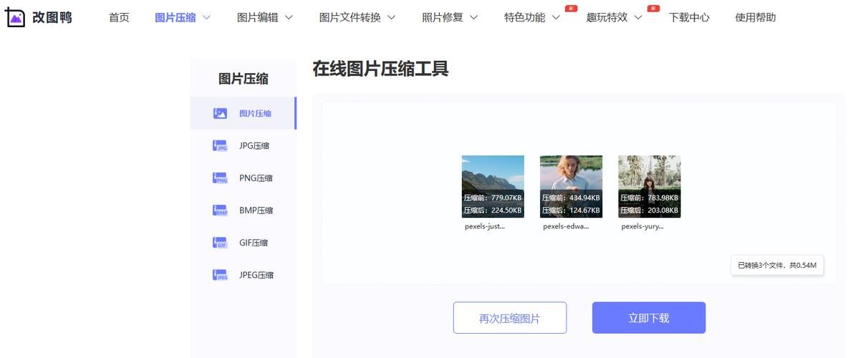Expand the 图片压缩 nav dropdown arrow

point(207,17)
